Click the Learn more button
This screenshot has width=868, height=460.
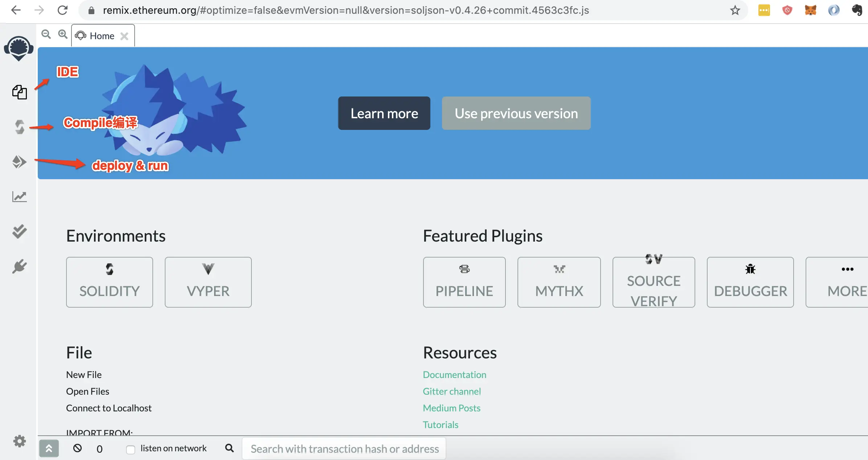384,113
